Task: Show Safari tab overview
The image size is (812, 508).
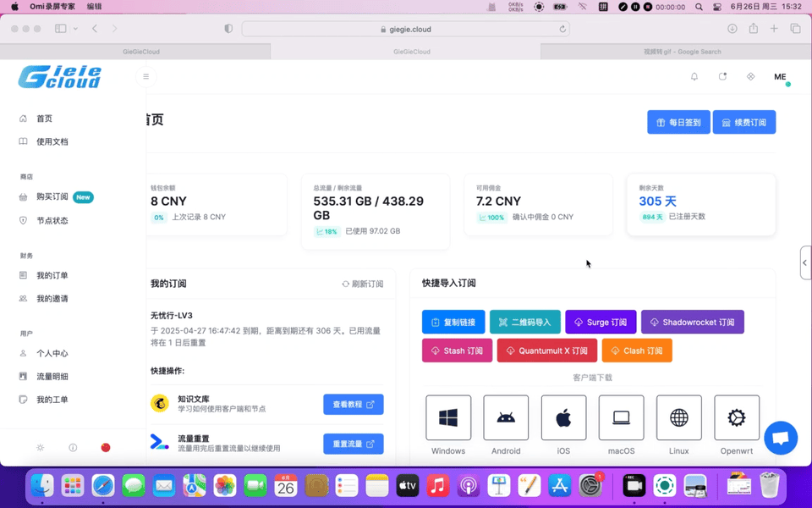Action: coord(795,29)
